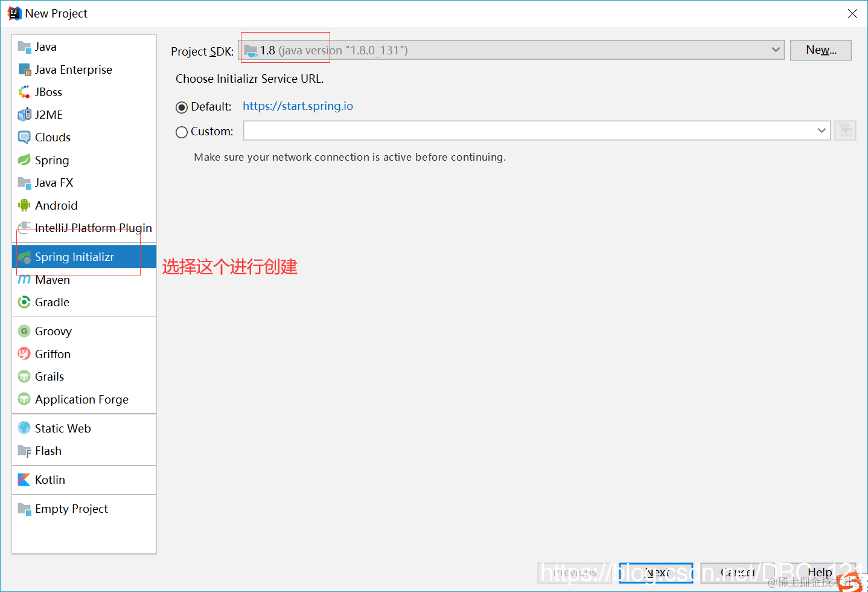Click the Gradle circular icon

24,302
